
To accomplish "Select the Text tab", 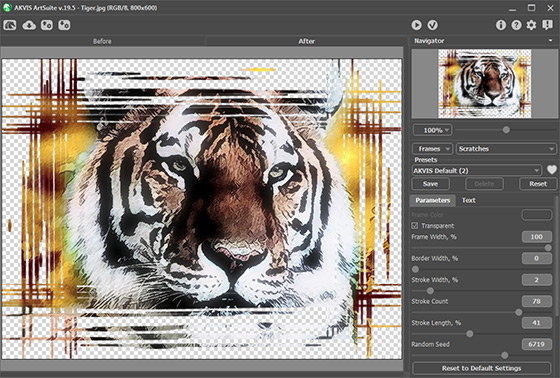I will [469, 200].
